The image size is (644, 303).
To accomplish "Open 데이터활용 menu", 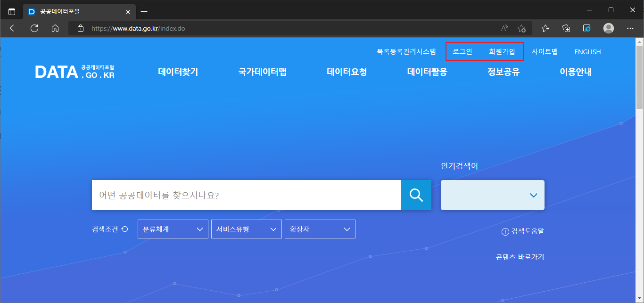I will [427, 72].
